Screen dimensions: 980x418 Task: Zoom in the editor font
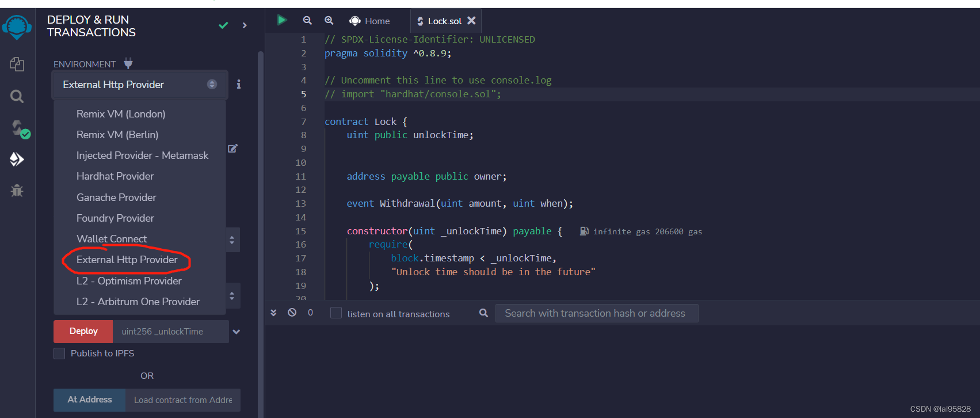point(329,20)
